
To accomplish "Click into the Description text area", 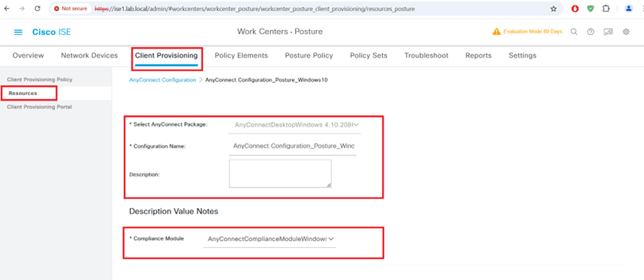I will pos(280,174).
